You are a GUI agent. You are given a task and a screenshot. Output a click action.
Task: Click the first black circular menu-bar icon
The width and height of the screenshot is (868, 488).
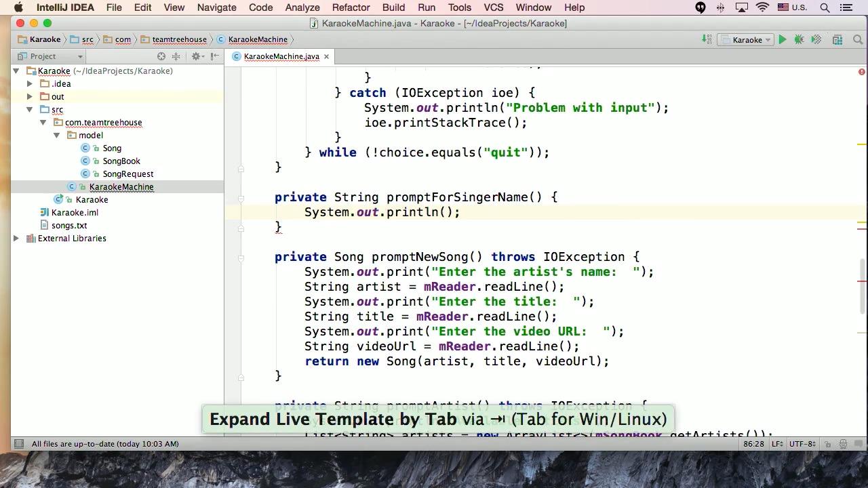701,7
